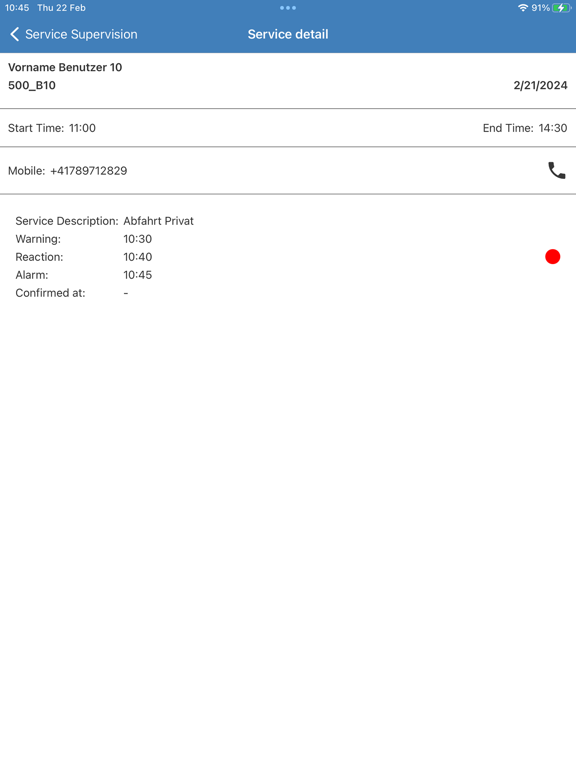Click the Mobile label

pos(26,171)
